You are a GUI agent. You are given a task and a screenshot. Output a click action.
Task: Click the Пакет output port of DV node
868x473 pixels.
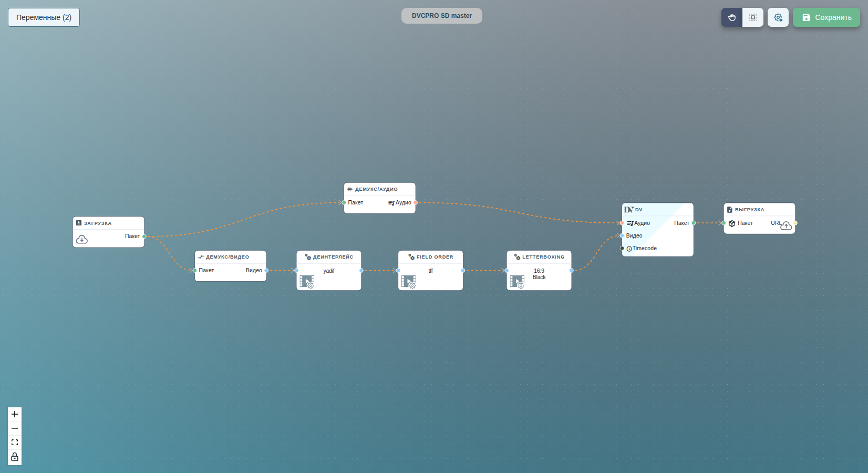tap(694, 223)
